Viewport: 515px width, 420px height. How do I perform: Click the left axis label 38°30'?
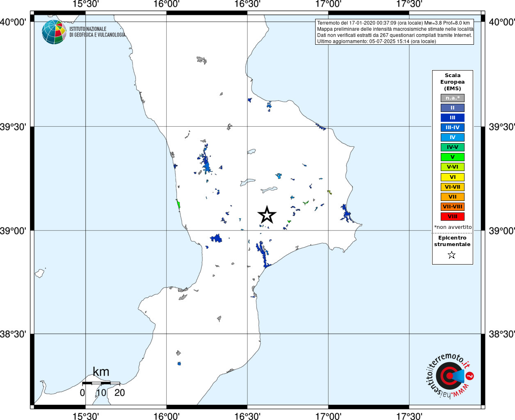pos(13,334)
